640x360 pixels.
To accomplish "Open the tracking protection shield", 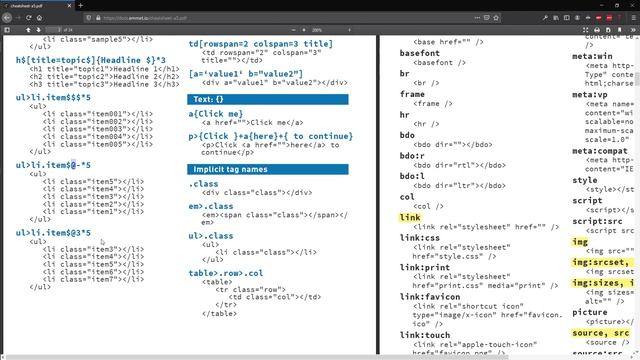I will coord(89,18).
